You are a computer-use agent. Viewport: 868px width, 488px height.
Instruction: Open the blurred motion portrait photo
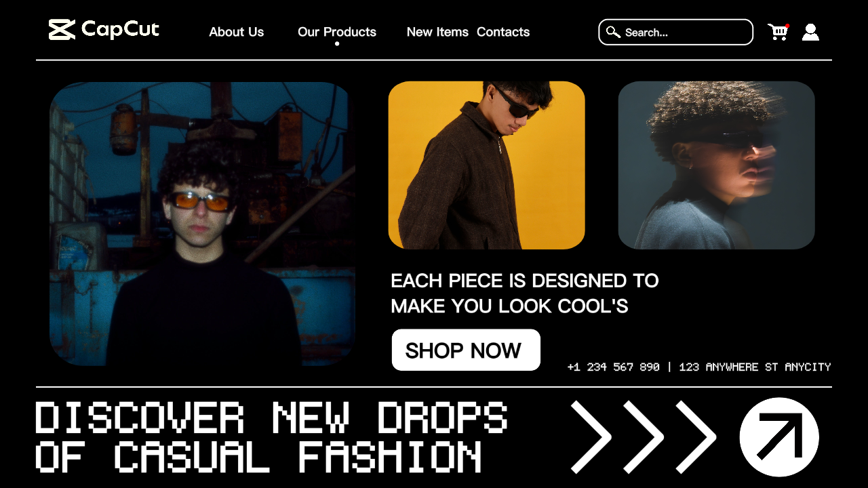tap(716, 165)
